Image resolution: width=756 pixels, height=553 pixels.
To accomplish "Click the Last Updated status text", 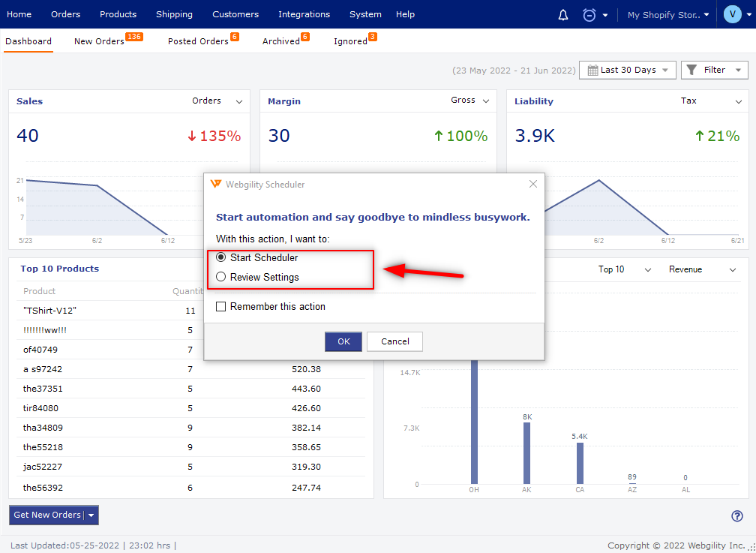I will [94, 545].
